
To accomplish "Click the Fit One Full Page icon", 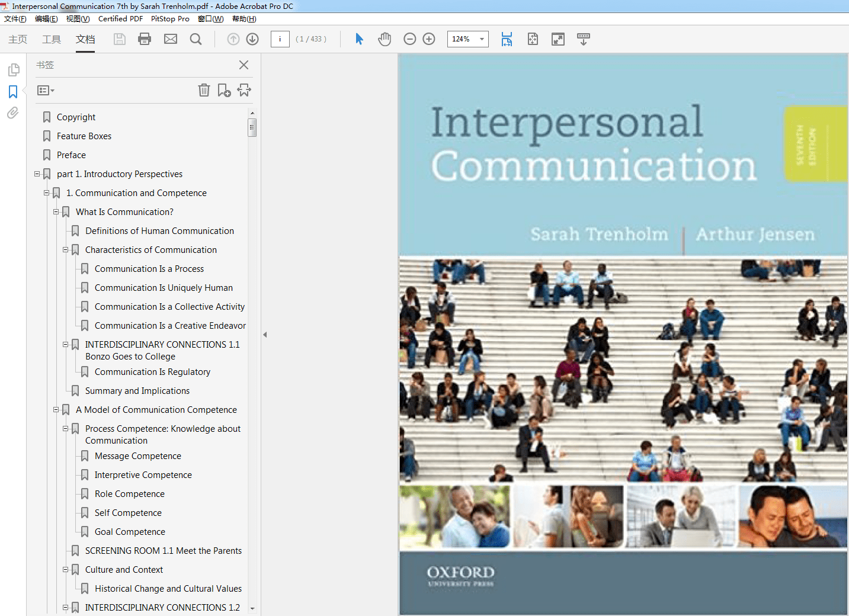I will 533,39.
